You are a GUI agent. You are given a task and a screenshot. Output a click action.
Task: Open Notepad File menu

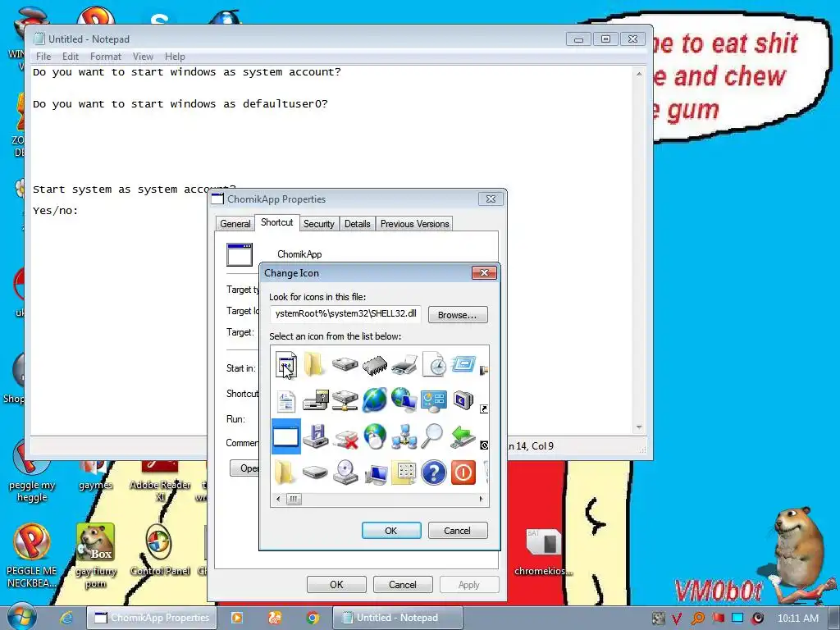point(43,57)
